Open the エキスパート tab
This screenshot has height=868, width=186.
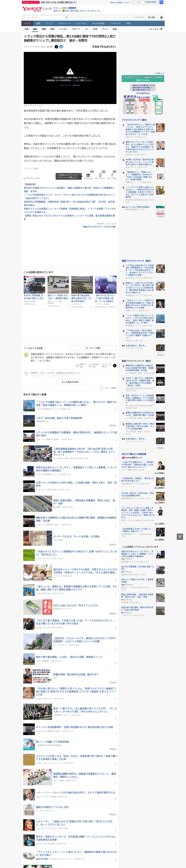coord(64,24)
